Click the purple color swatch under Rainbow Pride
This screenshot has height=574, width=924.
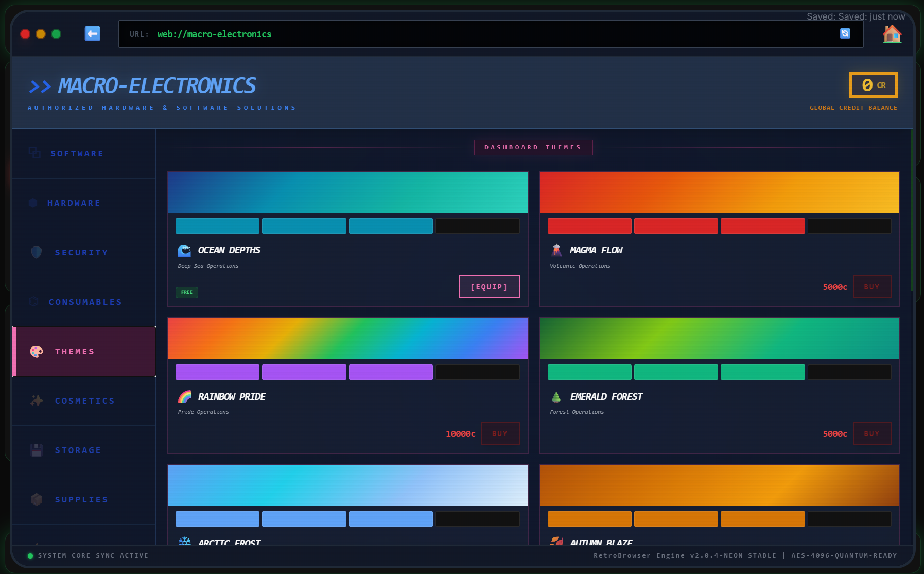(217, 372)
